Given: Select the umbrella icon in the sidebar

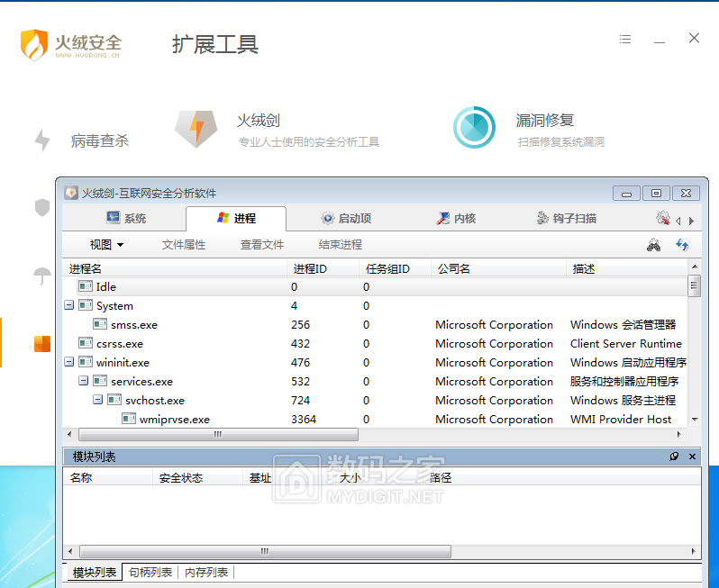Looking at the screenshot, I should pos(42,276).
